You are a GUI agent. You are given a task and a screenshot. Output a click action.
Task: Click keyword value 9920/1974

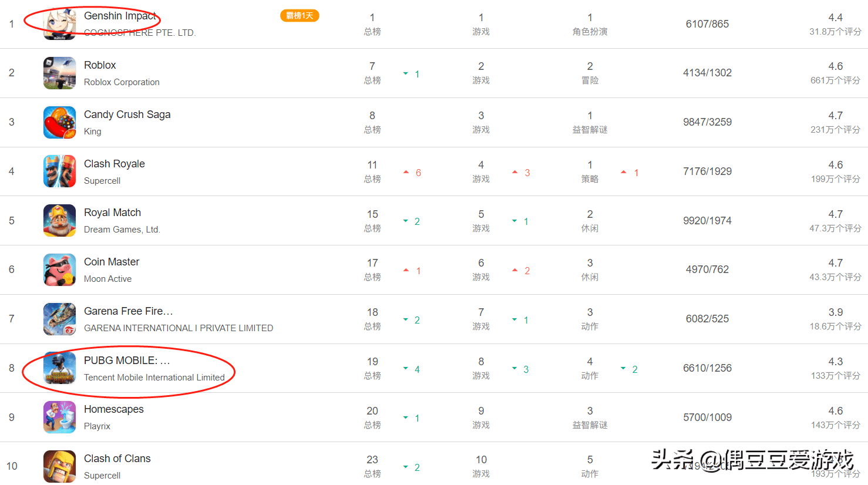pos(707,221)
